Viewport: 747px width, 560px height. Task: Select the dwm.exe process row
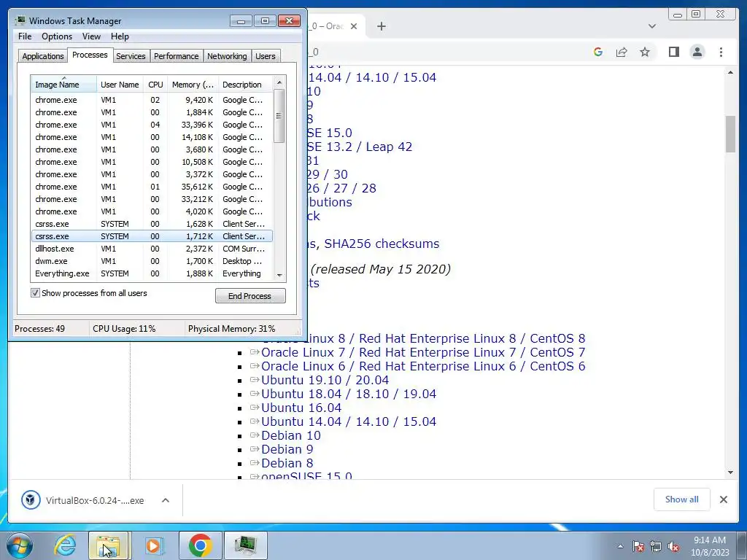[x=152, y=261]
